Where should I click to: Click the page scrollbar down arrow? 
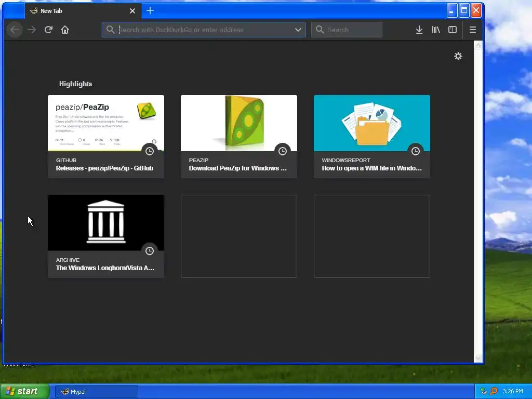click(x=478, y=358)
